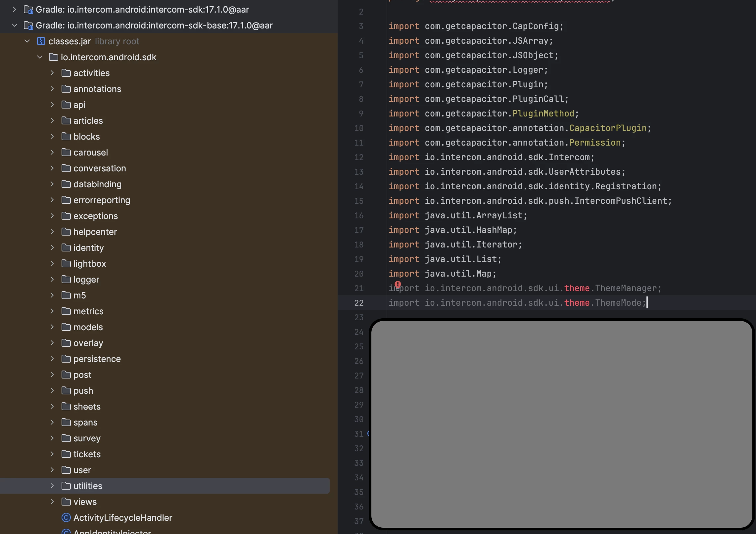Click 'UserAttributes' in the line 13 import
Viewport: 756px width, 534px height.
pyautogui.click(x=585, y=172)
